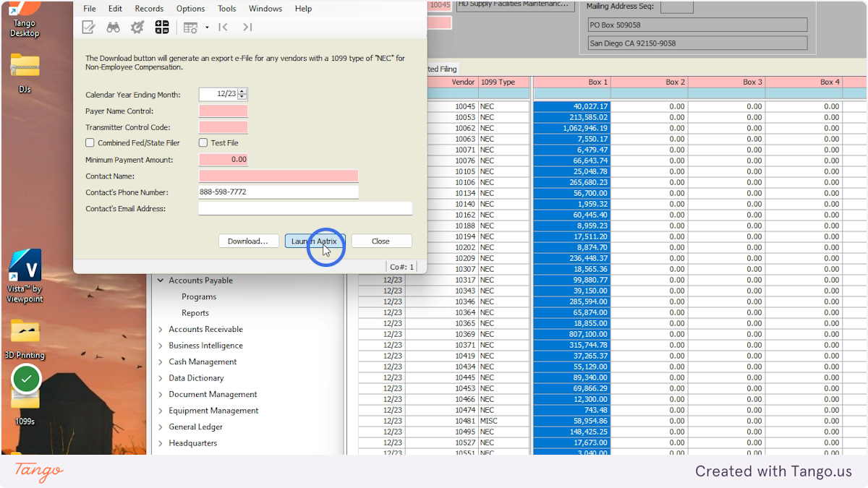Click the Contact's Phone Number field
This screenshot has width=868, height=488.
[x=278, y=192]
